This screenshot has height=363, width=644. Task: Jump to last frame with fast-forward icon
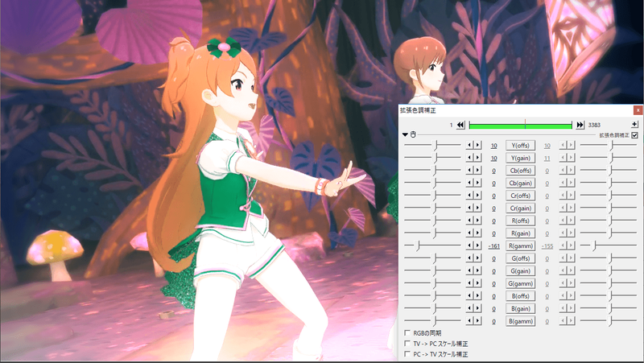click(x=580, y=125)
